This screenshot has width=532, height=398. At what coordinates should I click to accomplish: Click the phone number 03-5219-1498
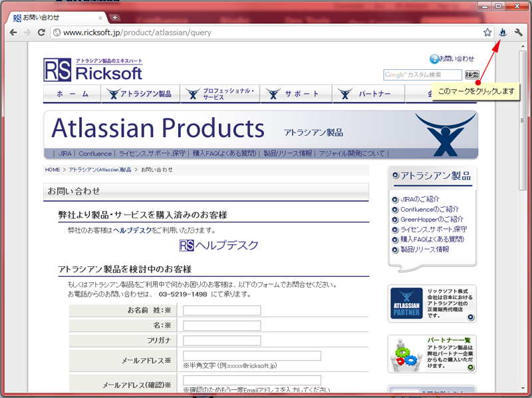coord(183,294)
